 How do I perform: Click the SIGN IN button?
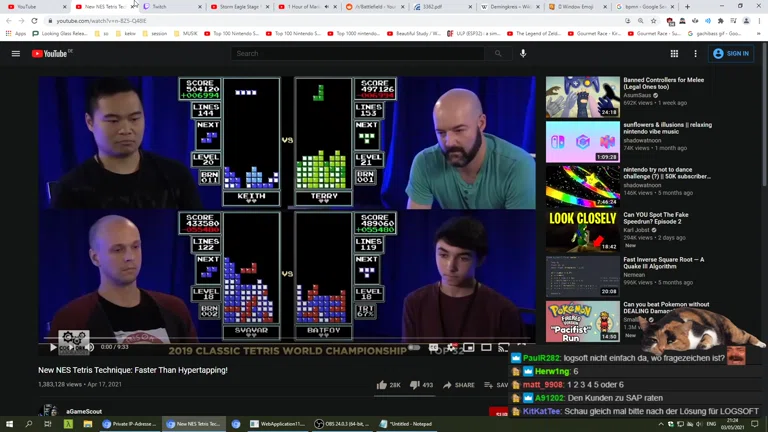tap(731, 54)
